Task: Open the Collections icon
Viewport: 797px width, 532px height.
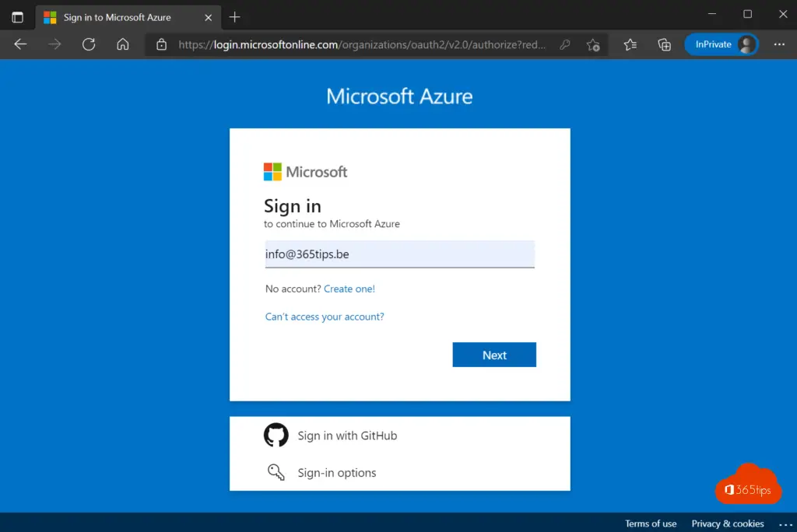Action: tap(665, 44)
